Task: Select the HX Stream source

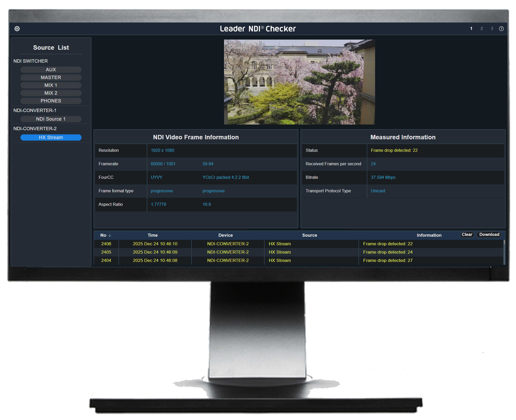Action: 51,137
